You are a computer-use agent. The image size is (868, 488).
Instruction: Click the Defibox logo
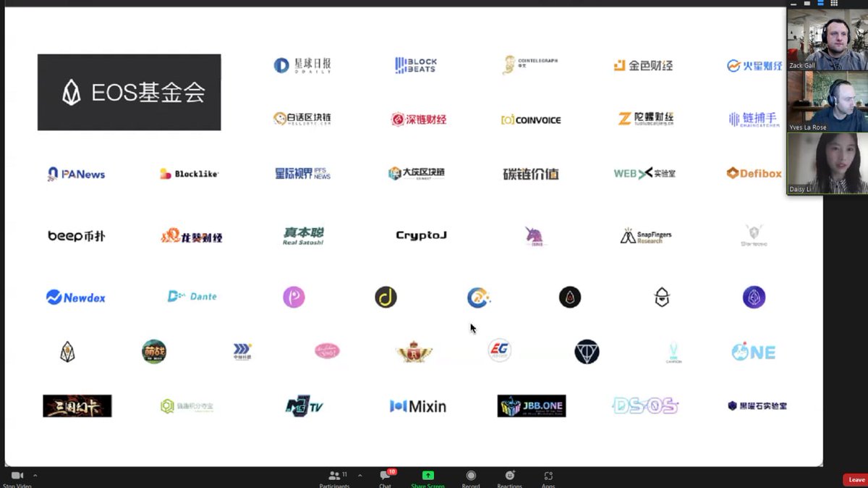pos(754,173)
